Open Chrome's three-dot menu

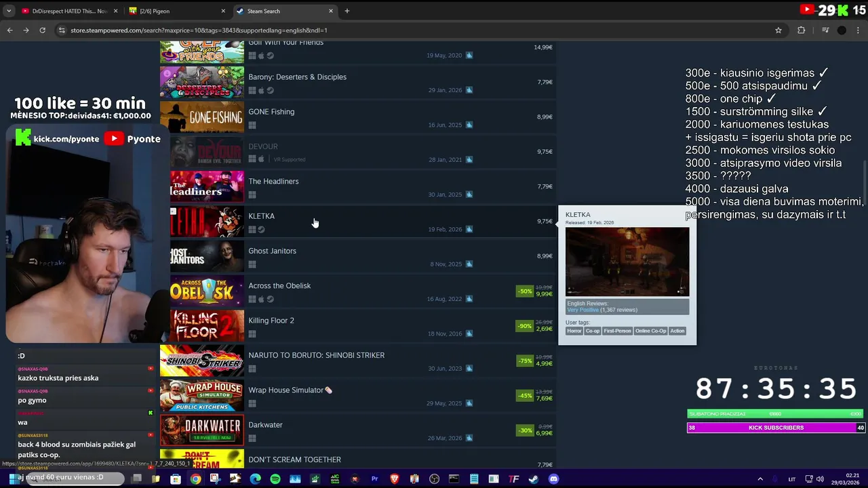(x=859, y=30)
